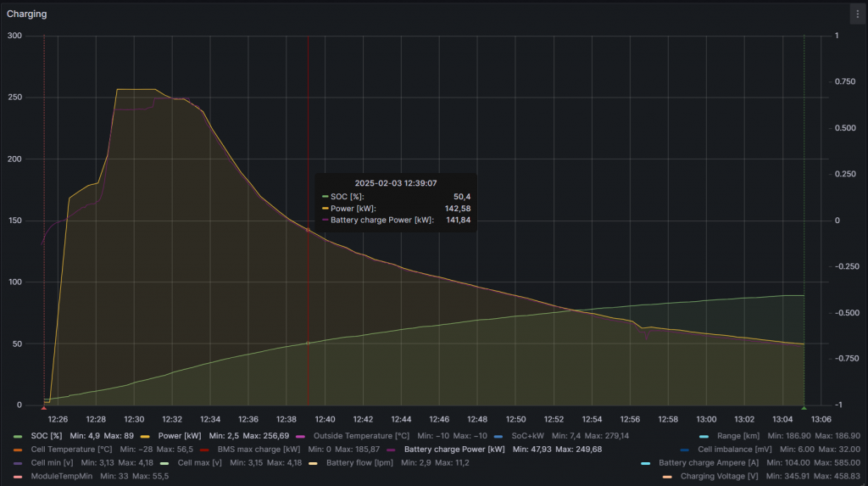
Task: Click the Charging panel title
Action: [x=27, y=14]
